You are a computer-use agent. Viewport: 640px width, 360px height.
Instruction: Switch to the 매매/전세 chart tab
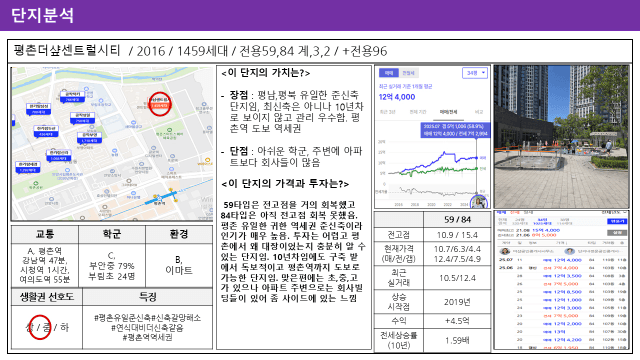point(448,112)
